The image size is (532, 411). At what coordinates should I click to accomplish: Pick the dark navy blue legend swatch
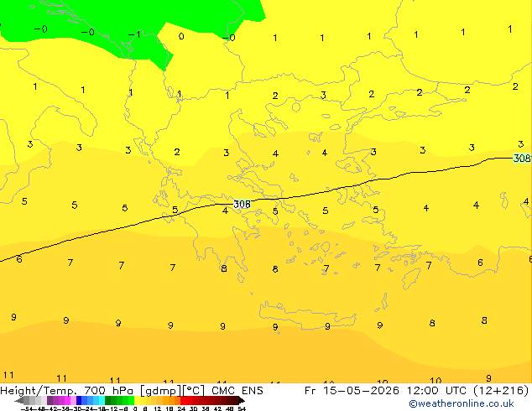point(79,400)
